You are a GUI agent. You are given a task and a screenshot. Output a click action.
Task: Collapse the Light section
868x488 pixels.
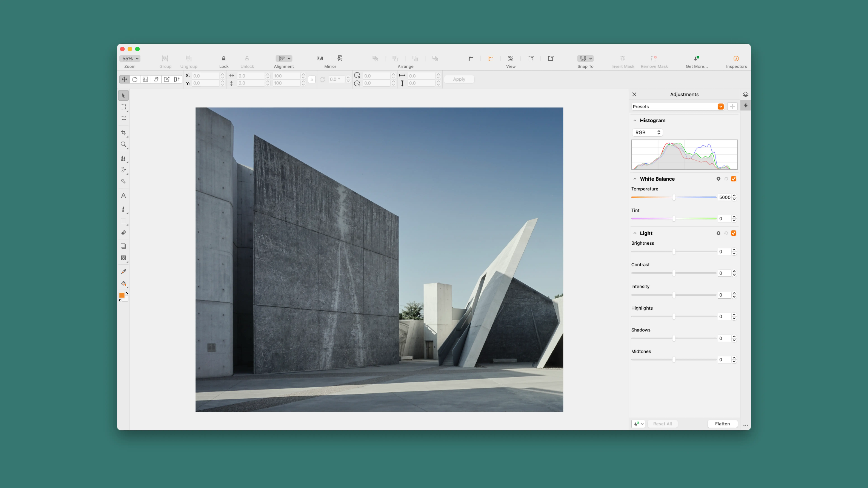[x=635, y=233]
